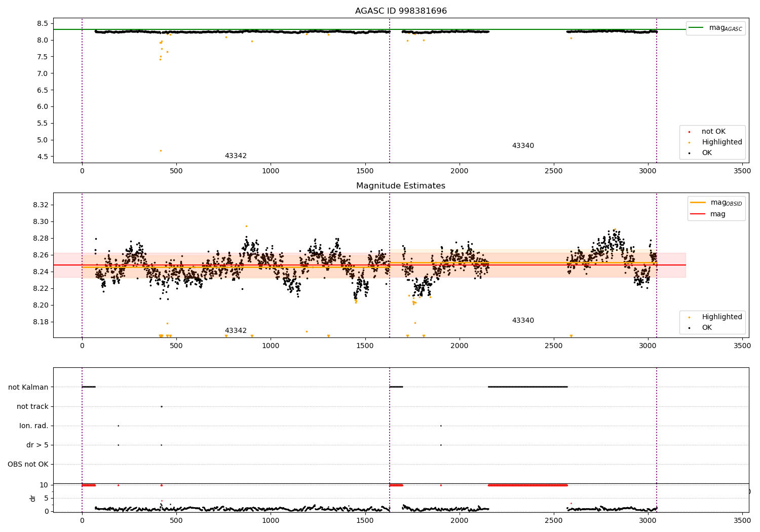The width and height of the screenshot is (760, 532).
Task: Click the 2500 x-axis tick of bottom plot
Action: point(553,520)
